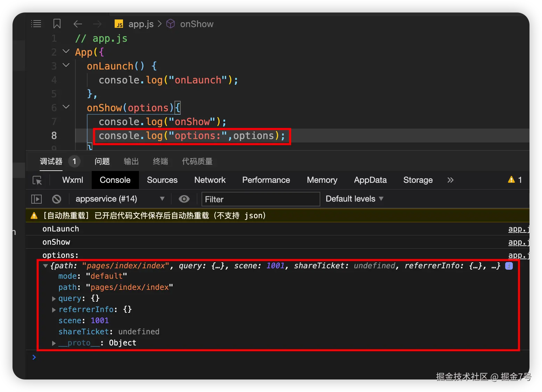
Task: Clear the console with the ban icon
Action: [57, 199]
